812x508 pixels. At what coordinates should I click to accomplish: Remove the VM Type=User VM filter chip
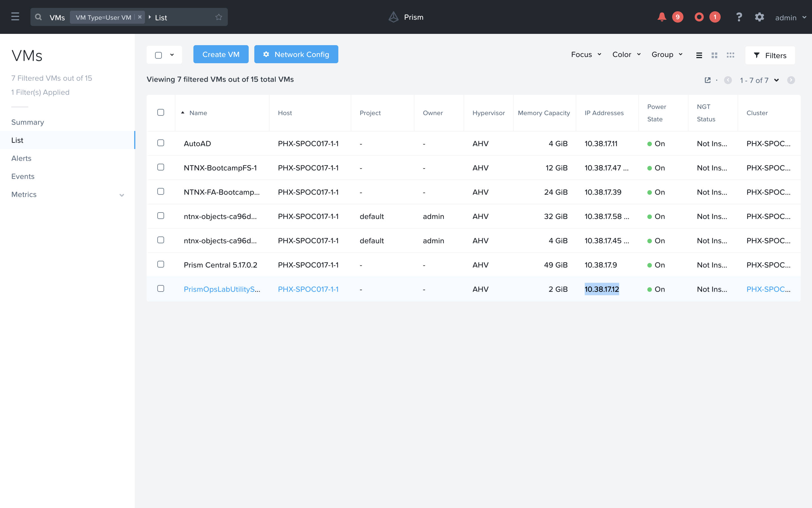tap(140, 17)
